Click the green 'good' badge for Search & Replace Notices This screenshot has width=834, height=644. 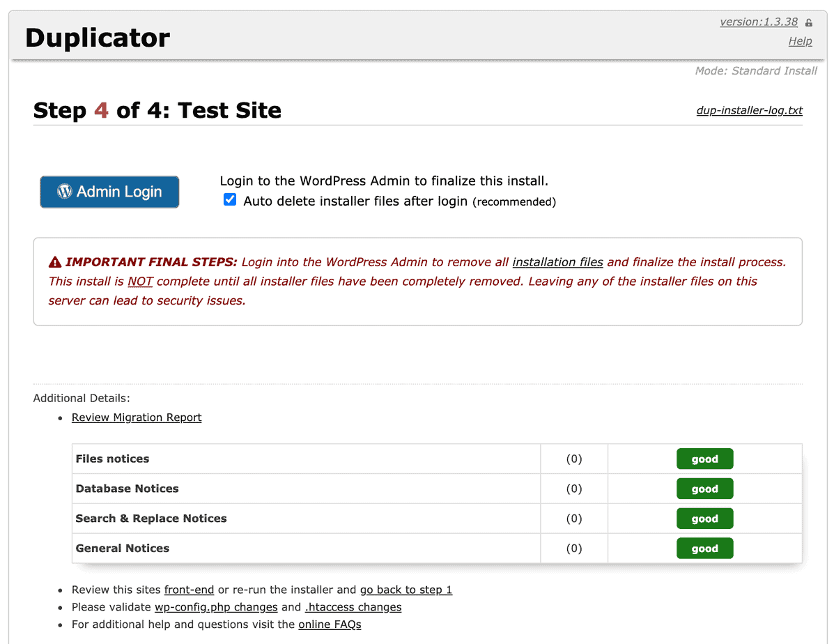pos(704,518)
